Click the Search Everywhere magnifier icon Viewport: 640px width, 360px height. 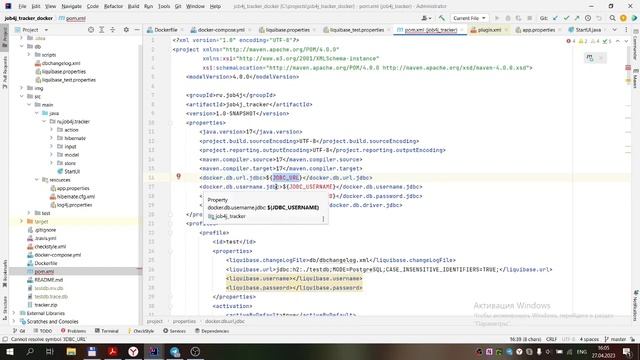pyautogui.click(x=612, y=18)
